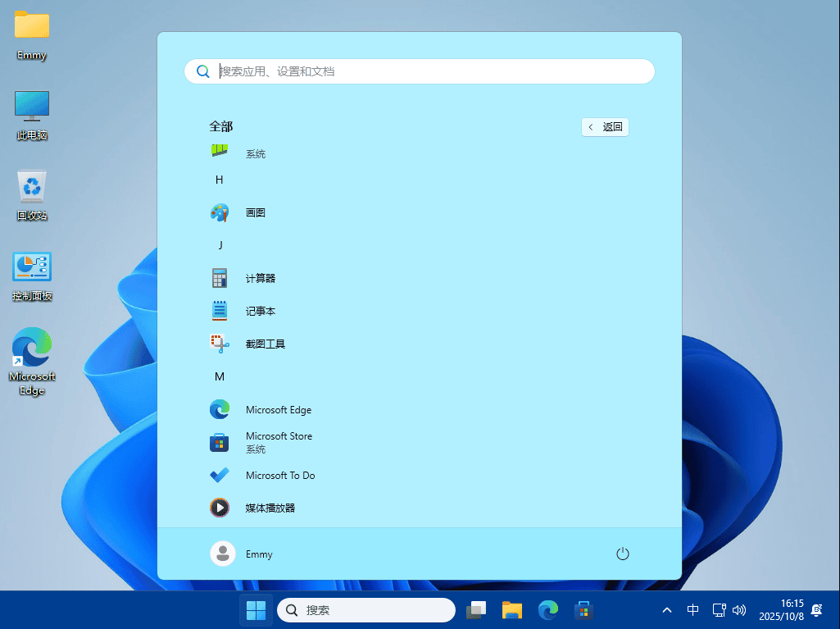Viewport: 840px width, 629px height.
Task: Open Microsoft To Do app
Action: click(x=279, y=475)
